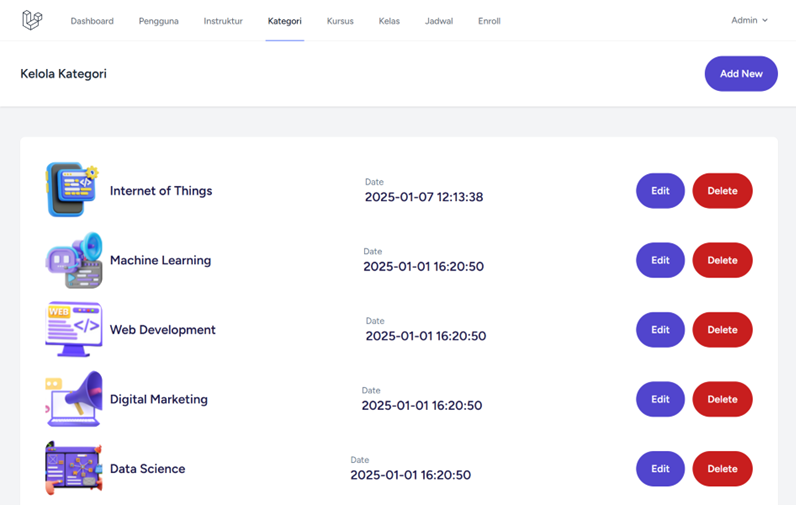The width and height of the screenshot is (796, 505).
Task: Expand the Admin dropdown chevron
Action: 765,20
